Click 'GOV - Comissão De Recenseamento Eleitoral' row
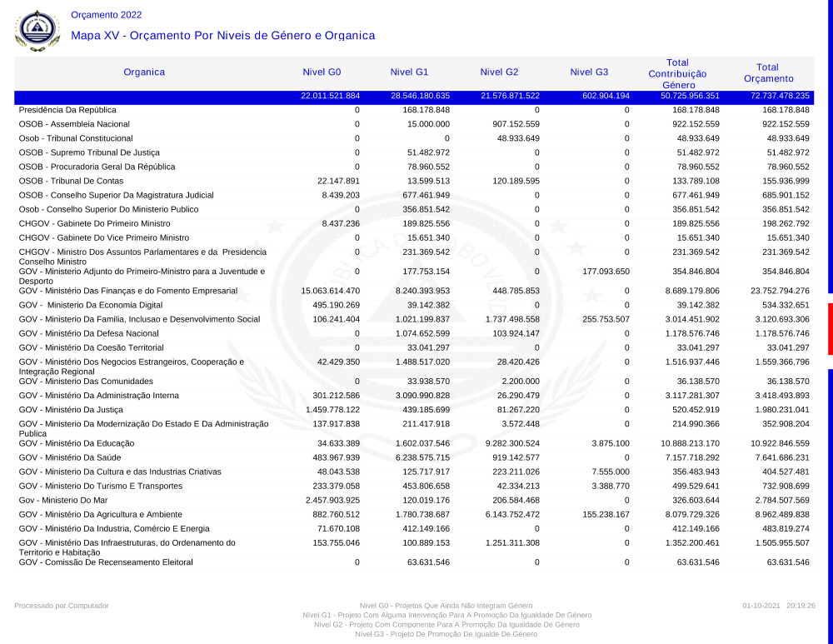The width and height of the screenshot is (833, 644). [x=106, y=562]
